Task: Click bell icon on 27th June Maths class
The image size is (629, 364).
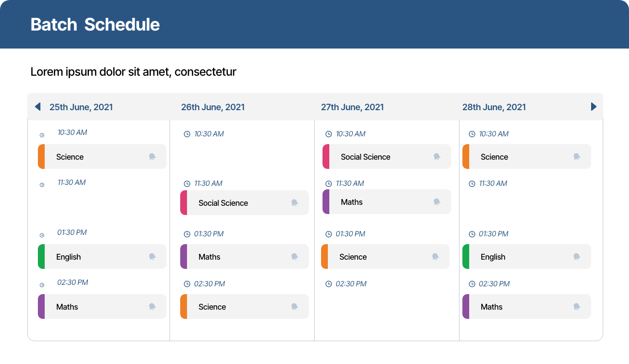Action: (x=437, y=202)
